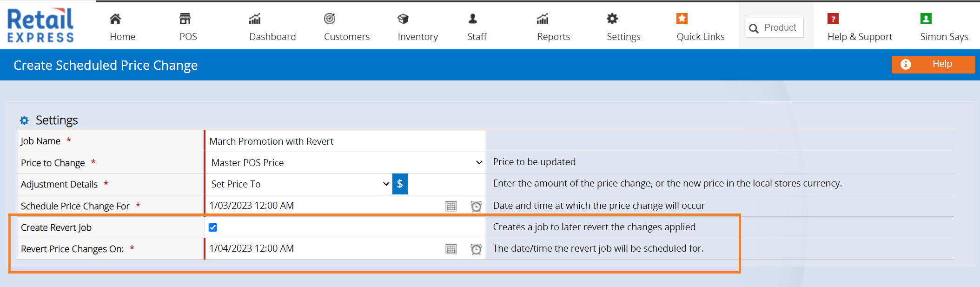Go to the Settings menu label
Viewport: 980px width, 287px height.
(x=623, y=37)
